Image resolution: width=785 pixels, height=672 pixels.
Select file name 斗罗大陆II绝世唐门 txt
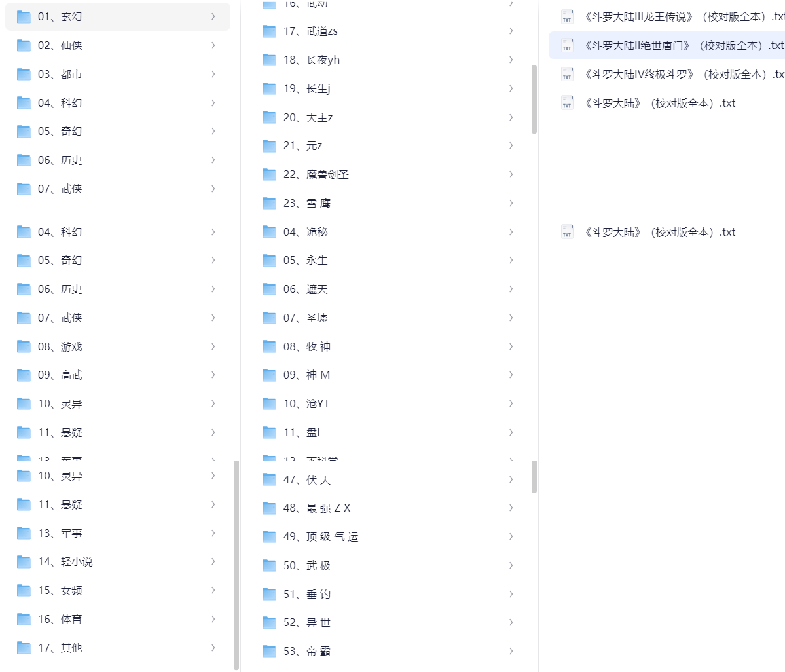pyautogui.click(x=684, y=46)
